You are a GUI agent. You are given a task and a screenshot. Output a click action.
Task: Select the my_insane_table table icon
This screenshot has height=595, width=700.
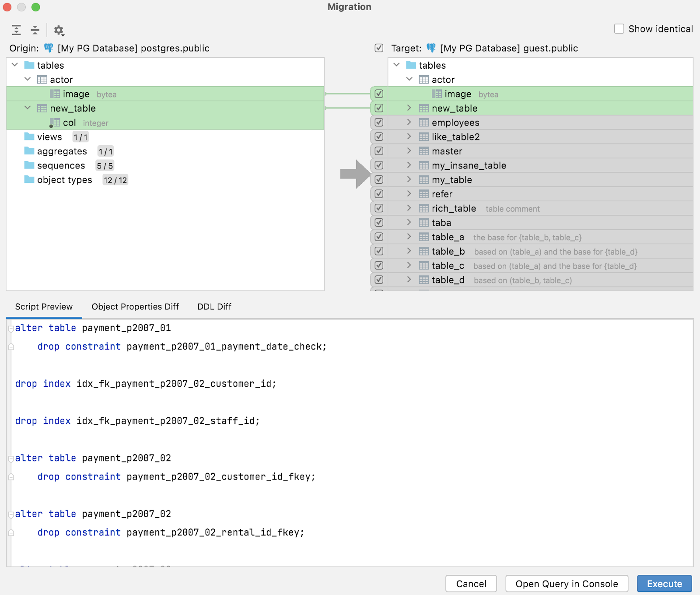(x=424, y=165)
